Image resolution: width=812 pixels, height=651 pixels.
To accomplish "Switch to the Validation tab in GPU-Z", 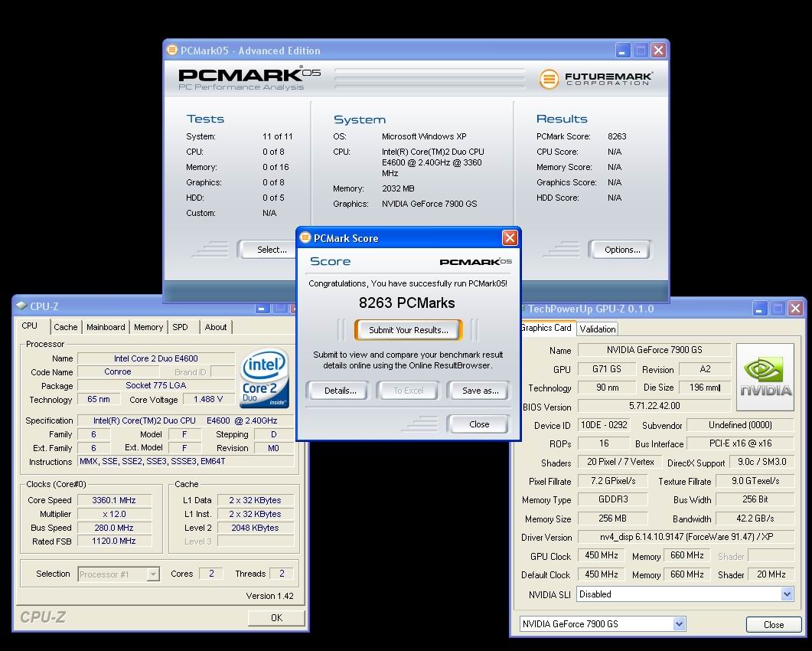I will pos(598,329).
